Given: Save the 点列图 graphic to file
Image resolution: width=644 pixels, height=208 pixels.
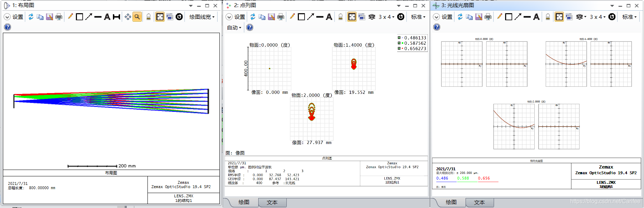Looking at the screenshot, I should click(271, 17).
